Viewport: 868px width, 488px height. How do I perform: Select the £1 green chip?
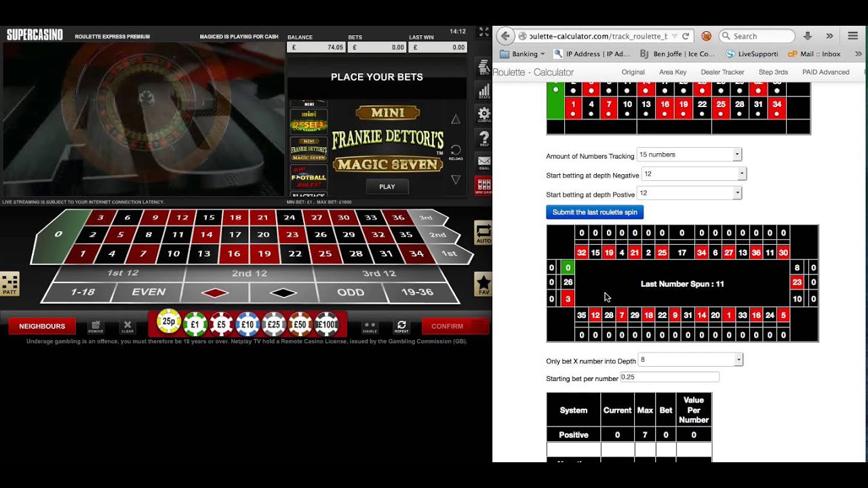(195, 325)
